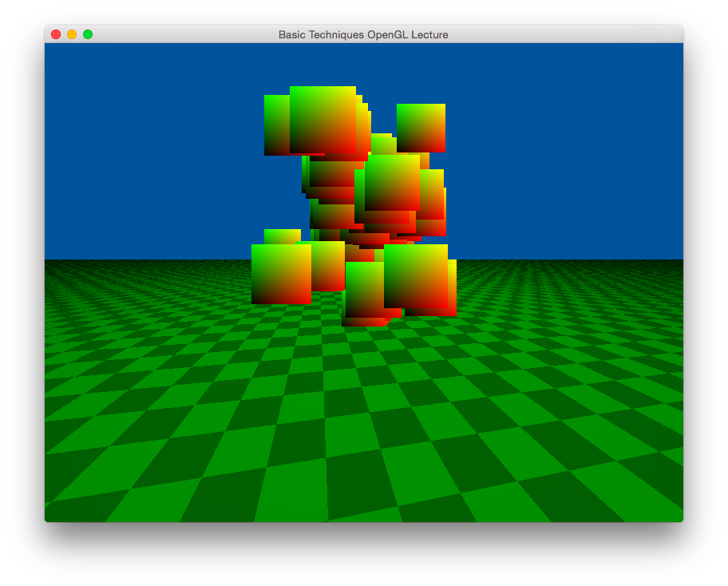
Task: Click the front cube in the cluster's middle
Action: 392,182
